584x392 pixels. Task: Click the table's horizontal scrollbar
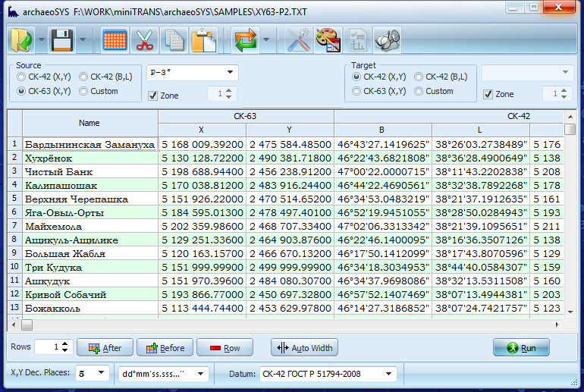[288, 325]
